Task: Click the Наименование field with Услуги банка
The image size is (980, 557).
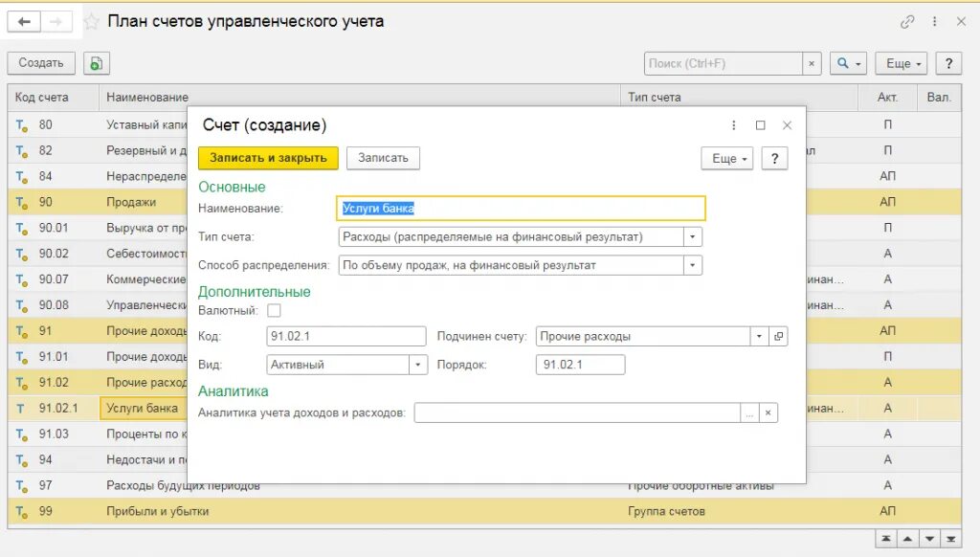Action: (x=521, y=209)
